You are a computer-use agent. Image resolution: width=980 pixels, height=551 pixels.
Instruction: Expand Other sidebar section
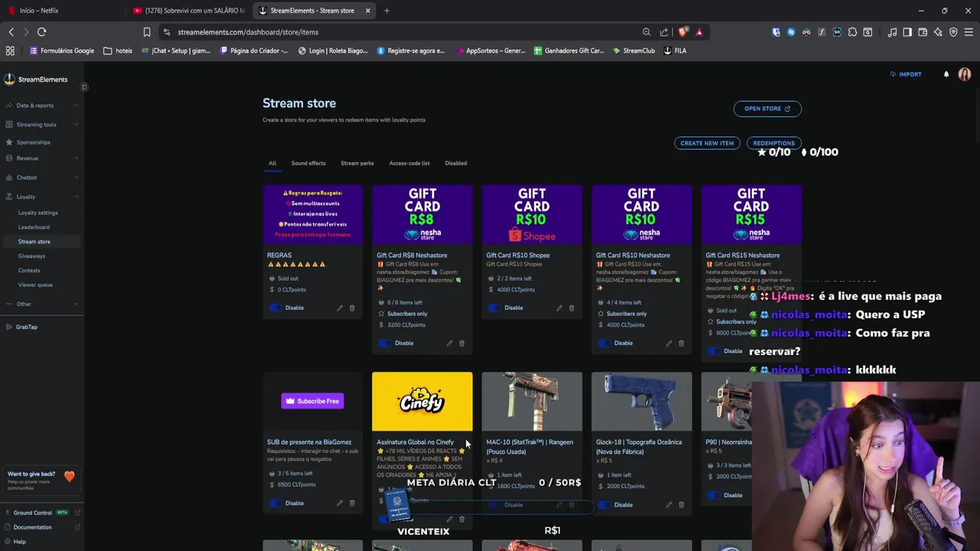point(42,304)
